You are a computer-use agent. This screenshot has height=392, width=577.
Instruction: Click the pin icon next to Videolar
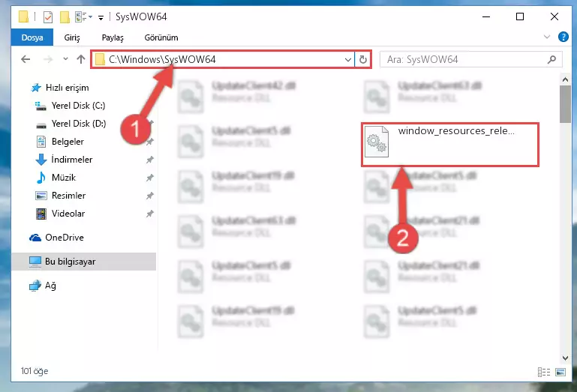click(150, 214)
